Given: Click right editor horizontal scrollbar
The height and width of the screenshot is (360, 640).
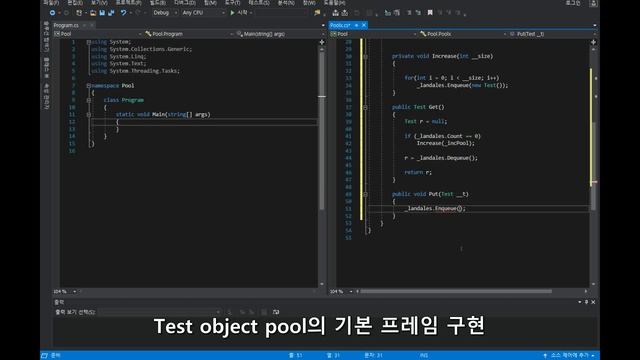Looking at the screenshot, I should (456, 291).
